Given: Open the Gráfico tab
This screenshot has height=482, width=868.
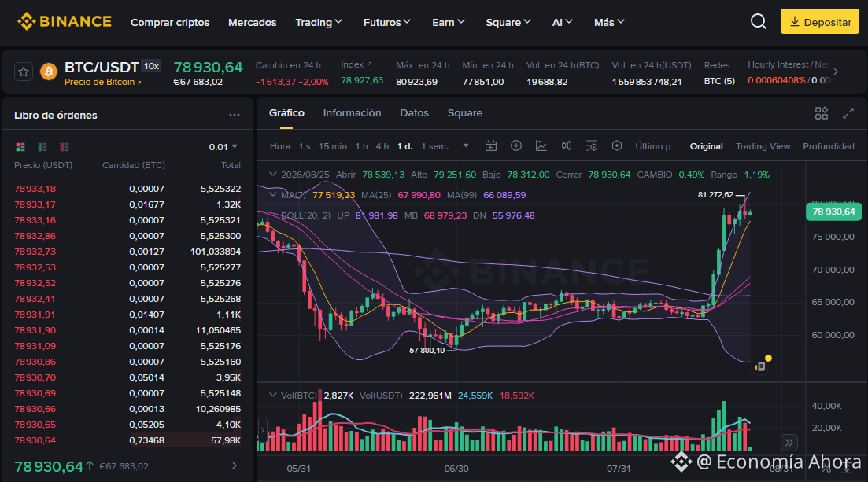Looking at the screenshot, I should point(286,113).
